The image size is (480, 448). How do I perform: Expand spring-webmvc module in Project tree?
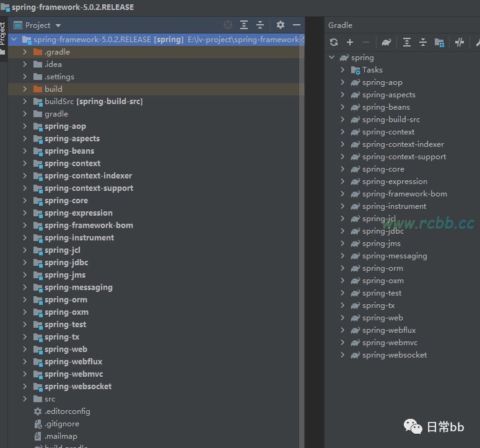[x=25, y=374]
